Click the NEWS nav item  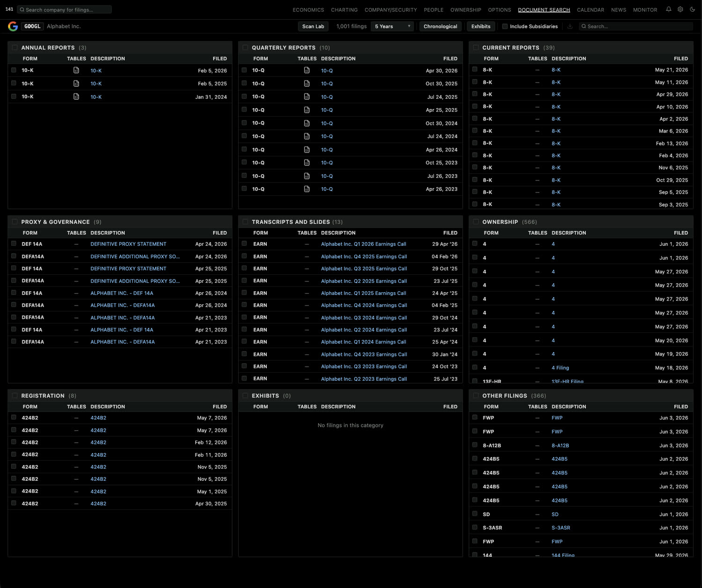[619, 10]
